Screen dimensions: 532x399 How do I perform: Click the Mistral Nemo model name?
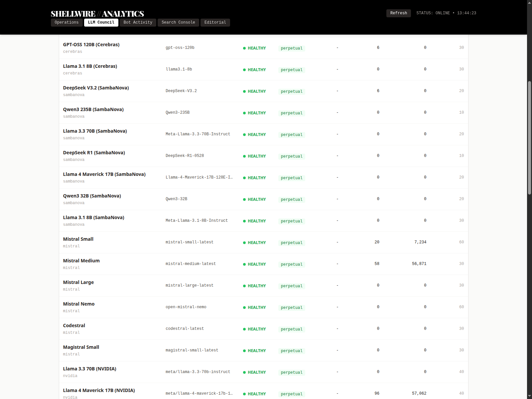point(78,304)
